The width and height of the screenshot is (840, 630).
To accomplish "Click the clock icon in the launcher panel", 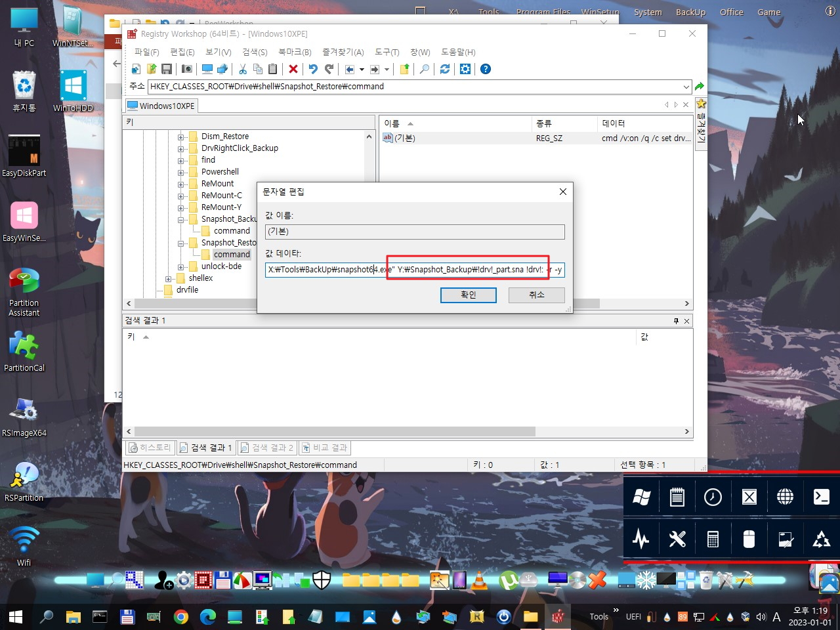I will 713,497.
